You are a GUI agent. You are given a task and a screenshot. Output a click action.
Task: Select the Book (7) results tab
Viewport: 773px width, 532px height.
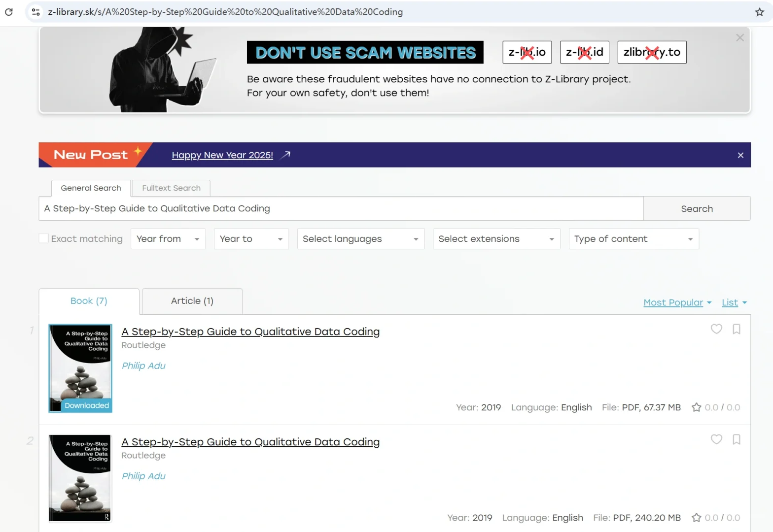click(89, 301)
